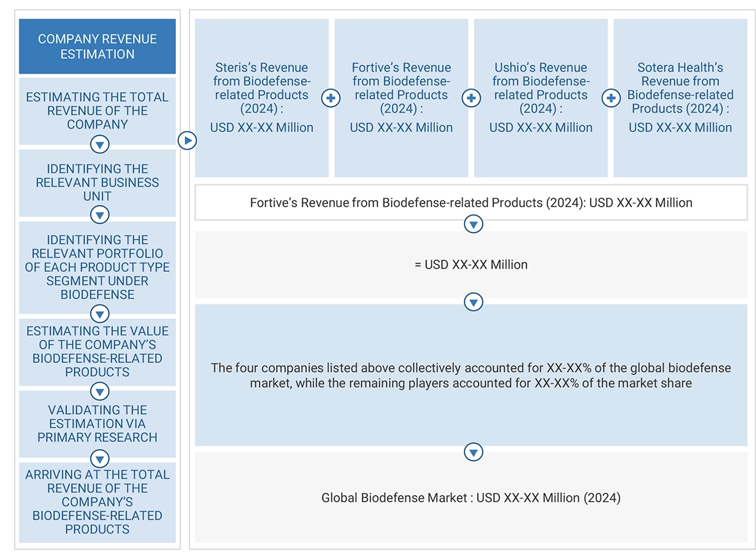Click the plus icon before Sotera Health box
This screenshot has height=553, width=756.
[610, 98]
